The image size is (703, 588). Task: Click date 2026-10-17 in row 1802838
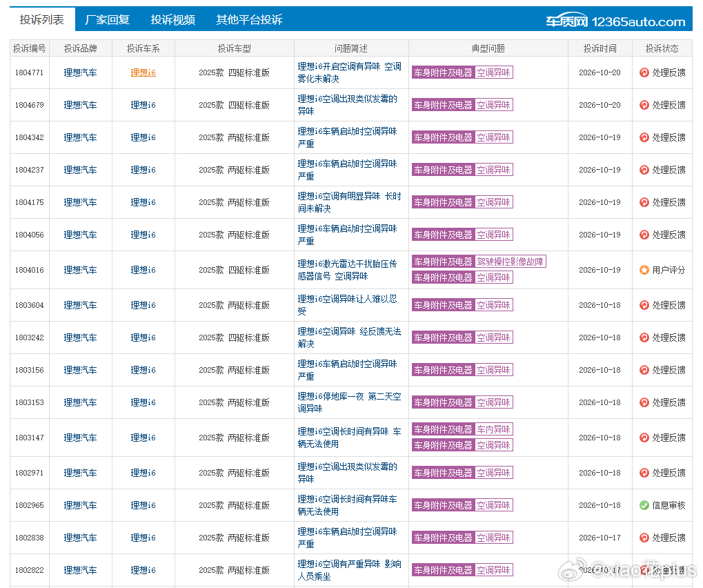(x=600, y=538)
